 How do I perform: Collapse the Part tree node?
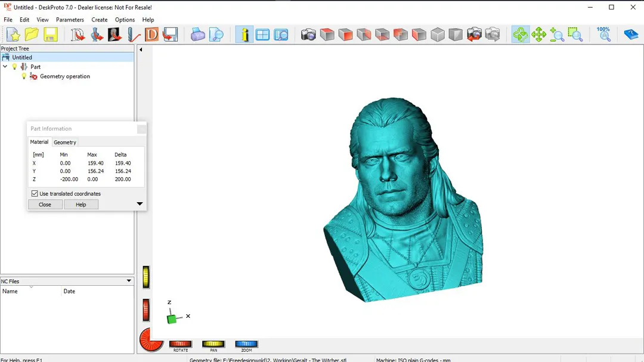click(5, 67)
